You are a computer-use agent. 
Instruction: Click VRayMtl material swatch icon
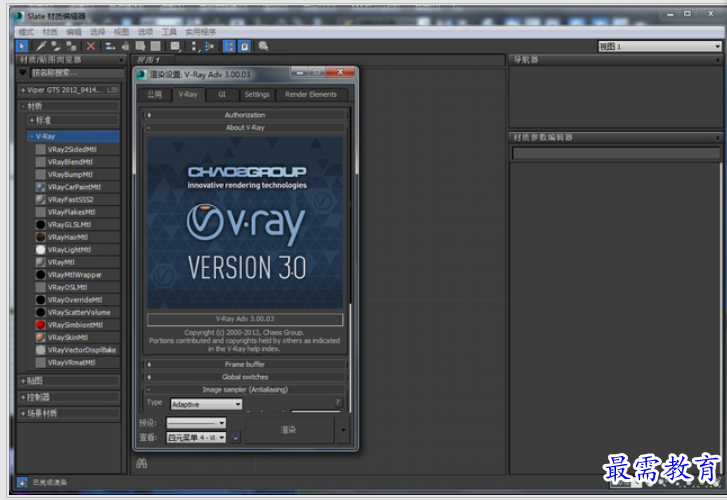click(x=41, y=262)
